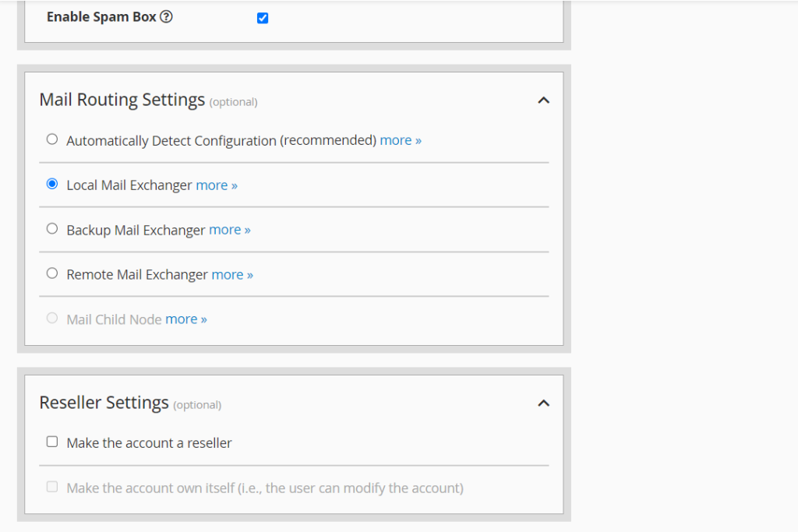Select the Mail Child Node radio button

[52, 318]
